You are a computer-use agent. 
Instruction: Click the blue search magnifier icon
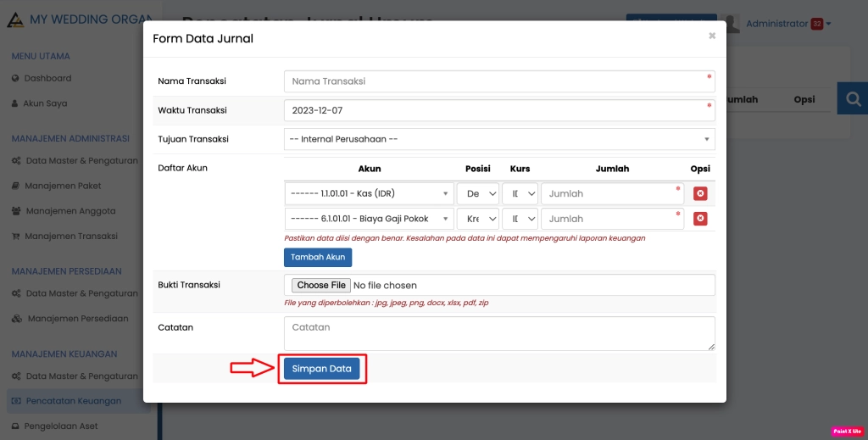tap(851, 99)
